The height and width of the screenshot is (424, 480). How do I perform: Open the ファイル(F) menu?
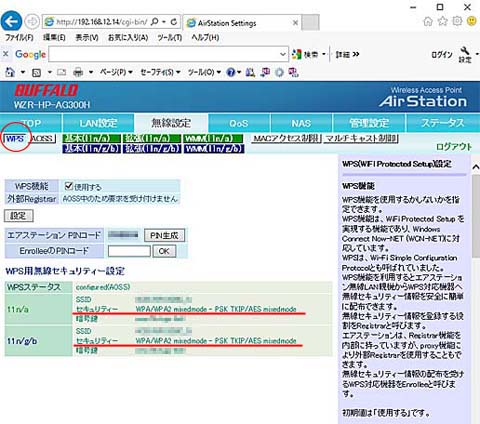click(19, 37)
